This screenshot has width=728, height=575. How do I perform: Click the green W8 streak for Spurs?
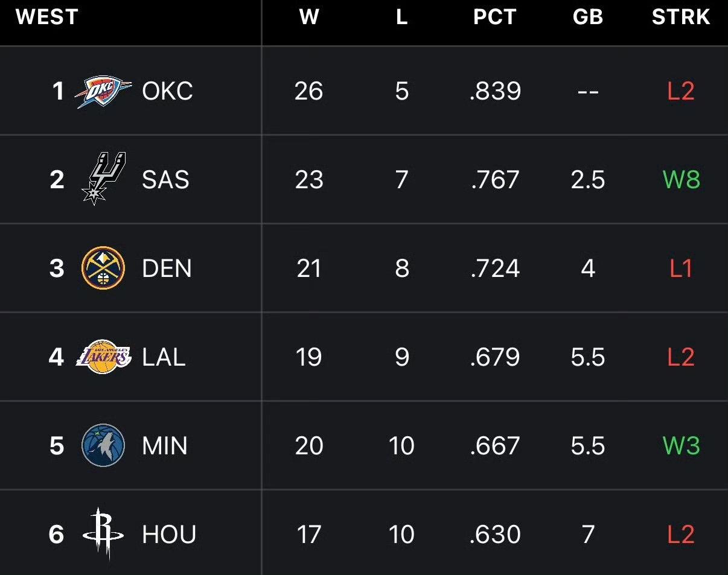[681, 180]
